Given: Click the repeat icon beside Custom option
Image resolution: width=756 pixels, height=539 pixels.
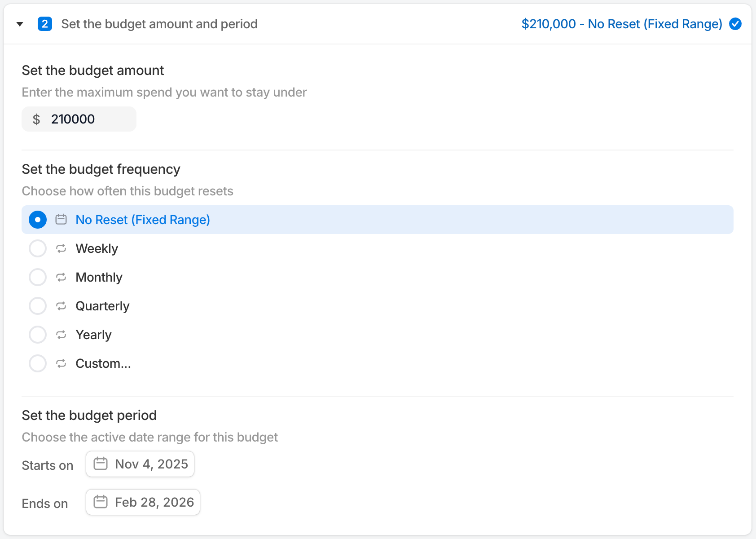Looking at the screenshot, I should pyautogui.click(x=61, y=363).
